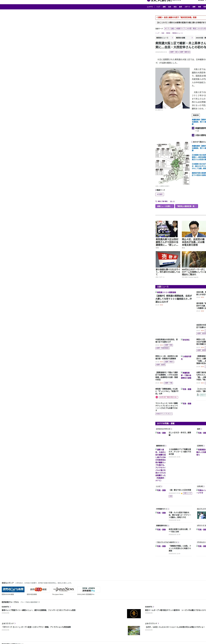Click the #選挙・神奈川 tag

[169, 362]
